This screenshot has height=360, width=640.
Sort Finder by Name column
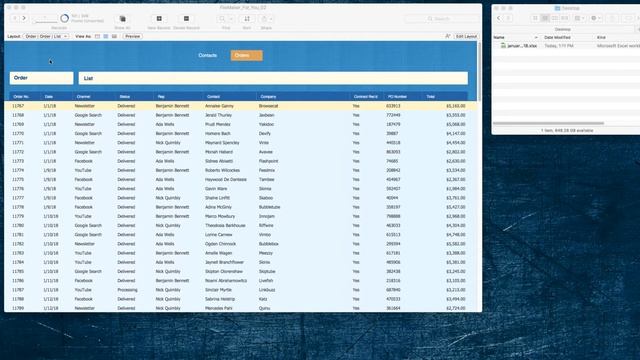point(499,38)
